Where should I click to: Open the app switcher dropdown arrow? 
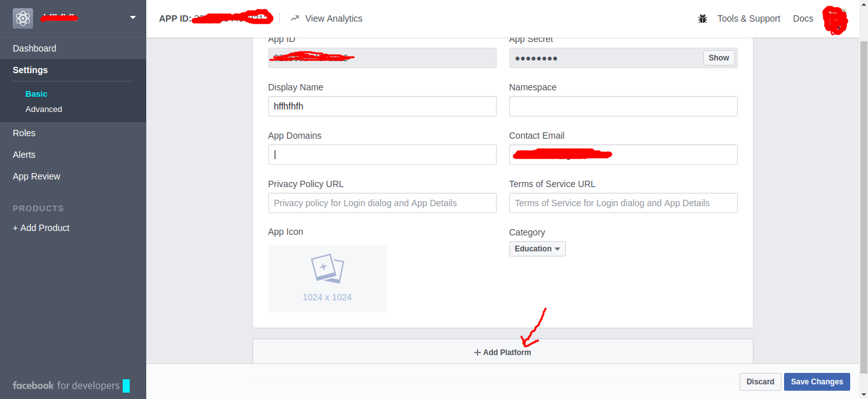tap(133, 18)
